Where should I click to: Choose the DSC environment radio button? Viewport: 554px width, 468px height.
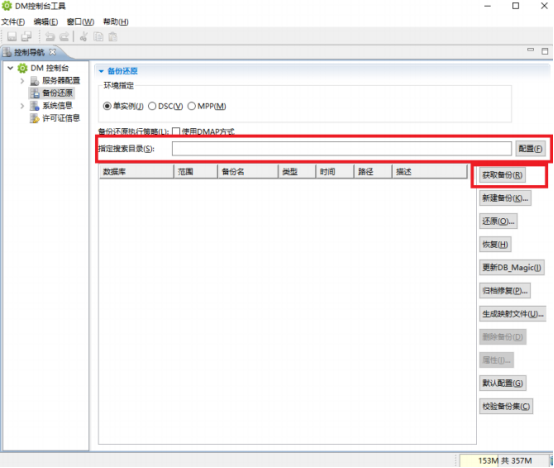click(152, 106)
